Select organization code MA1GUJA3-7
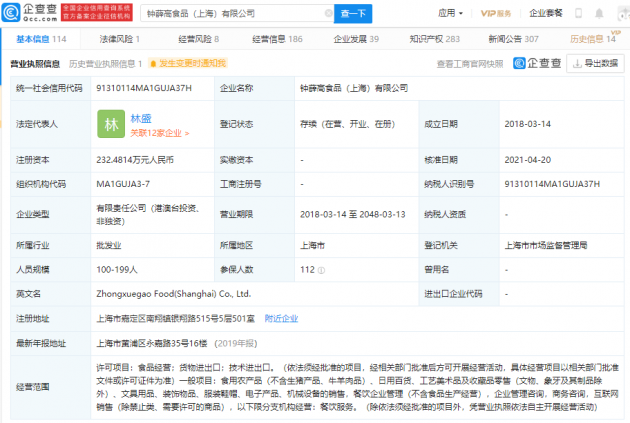 click(x=123, y=184)
